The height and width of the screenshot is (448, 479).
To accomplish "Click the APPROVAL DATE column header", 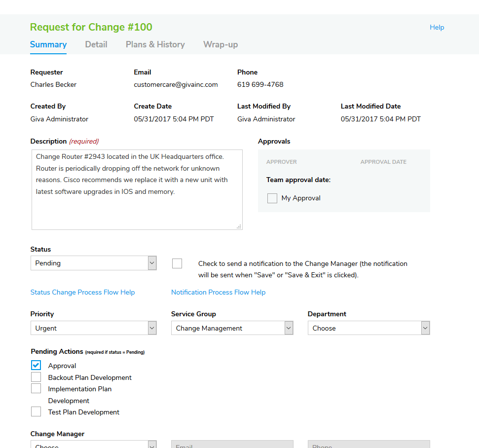I will [x=383, y=162].
